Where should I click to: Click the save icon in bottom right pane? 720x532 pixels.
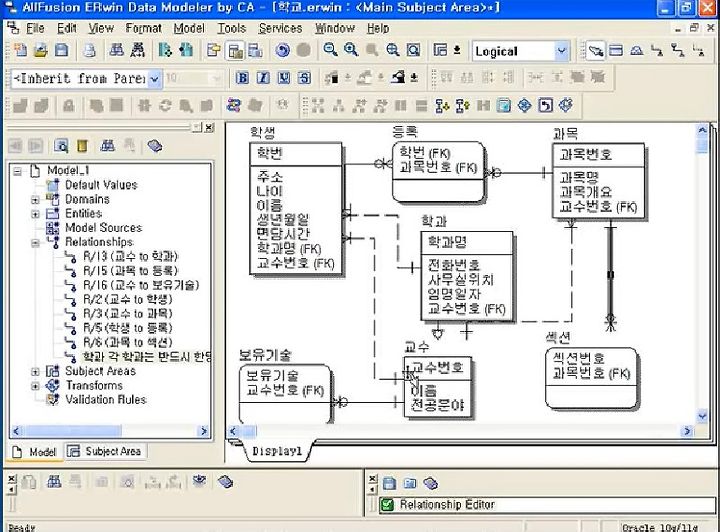(x=389, y=483)
